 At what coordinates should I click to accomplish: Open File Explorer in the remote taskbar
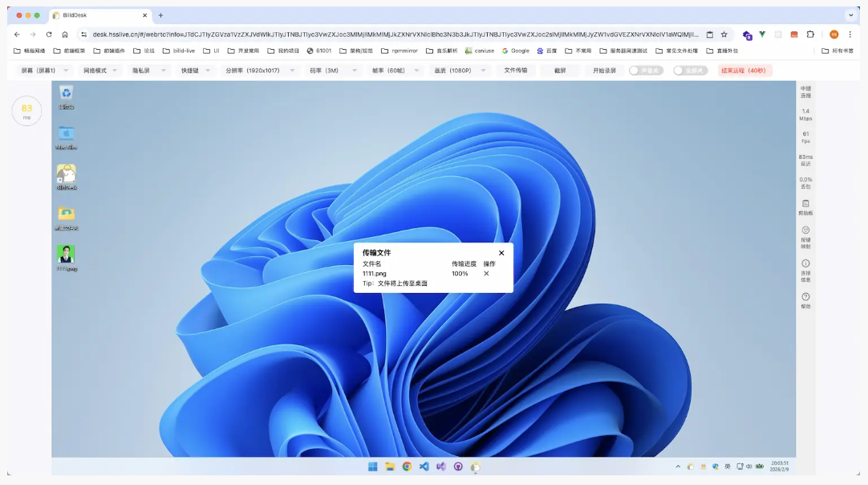pyautogui.click(x=390, y=467)
